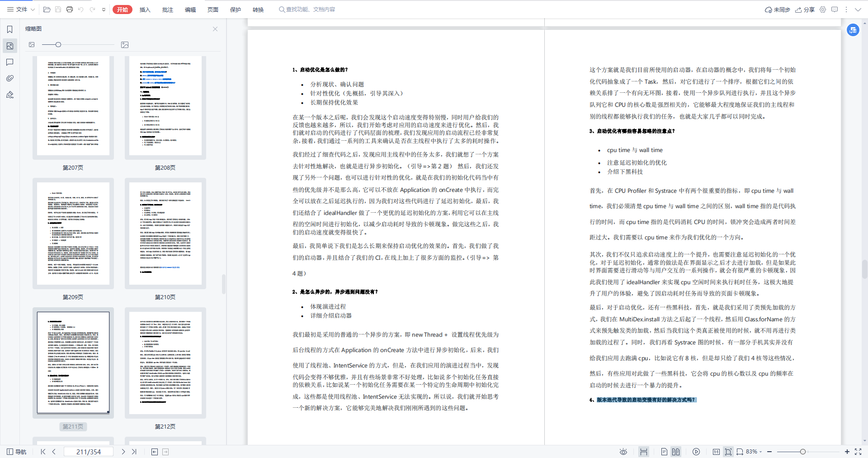Viewport: 868px width, 458px height.
Task: Switch to the 插入 tab
Action: coord(145,10)
